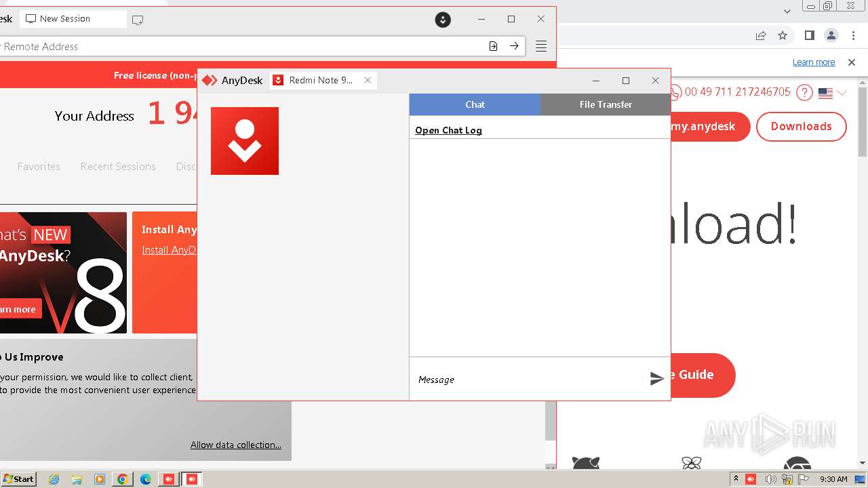Call phone number 00 49 711 217246705
The image size is (868, 488).
click(737, 92)
